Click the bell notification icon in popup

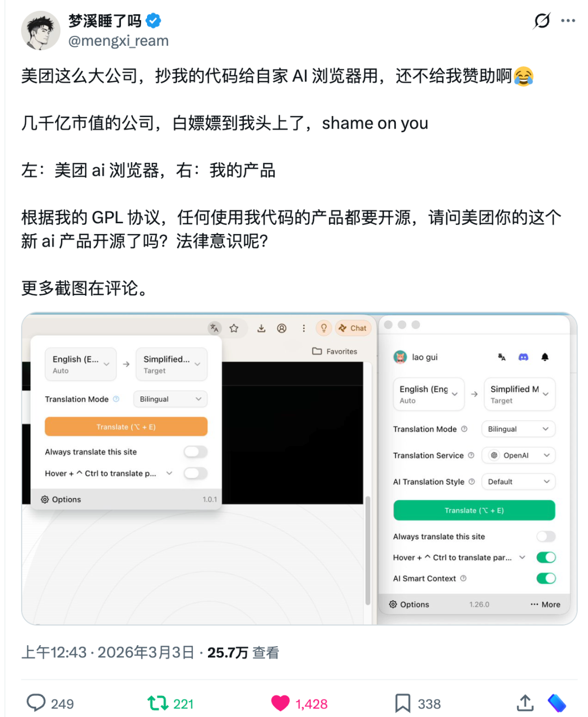(x=545, y=357)
